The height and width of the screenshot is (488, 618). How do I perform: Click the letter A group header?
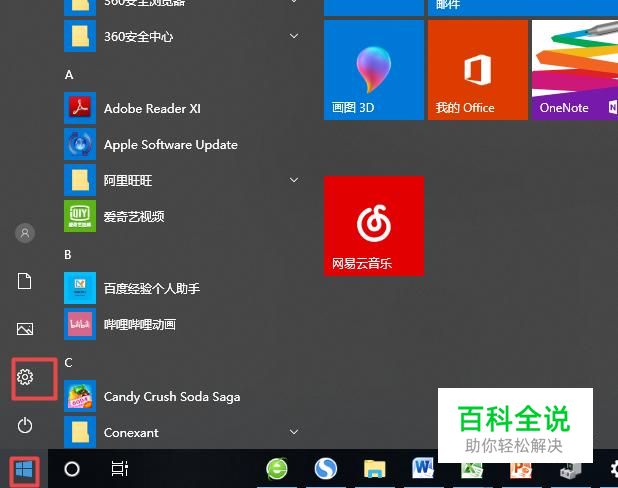coord(69,75)
